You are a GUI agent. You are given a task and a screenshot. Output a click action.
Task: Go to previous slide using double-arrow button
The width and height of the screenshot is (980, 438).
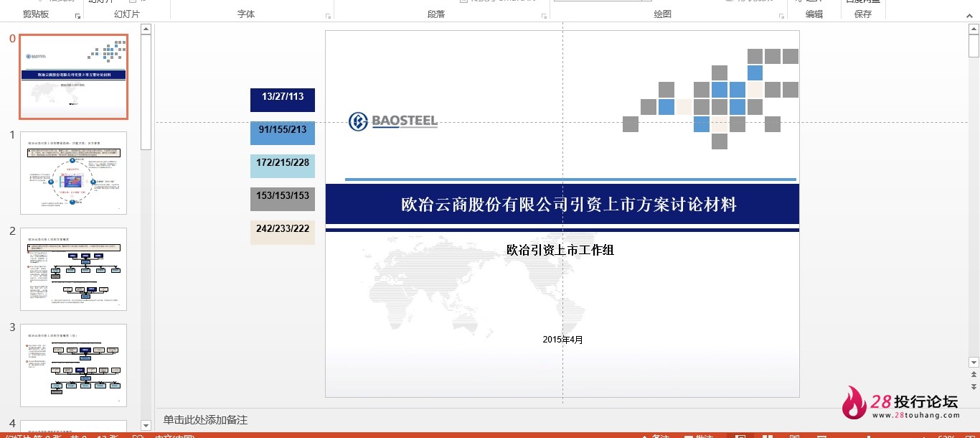coord(974,375)
